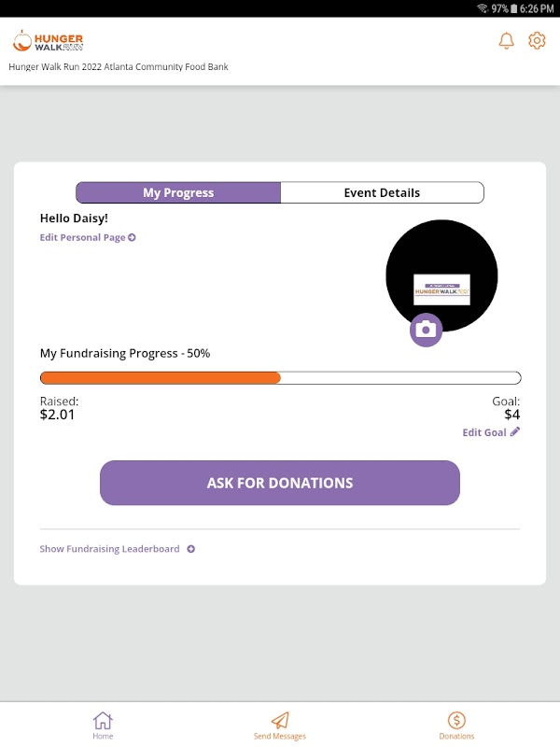Open the Edit Personal Page link
560x747 pixels.
coord(83,238)
